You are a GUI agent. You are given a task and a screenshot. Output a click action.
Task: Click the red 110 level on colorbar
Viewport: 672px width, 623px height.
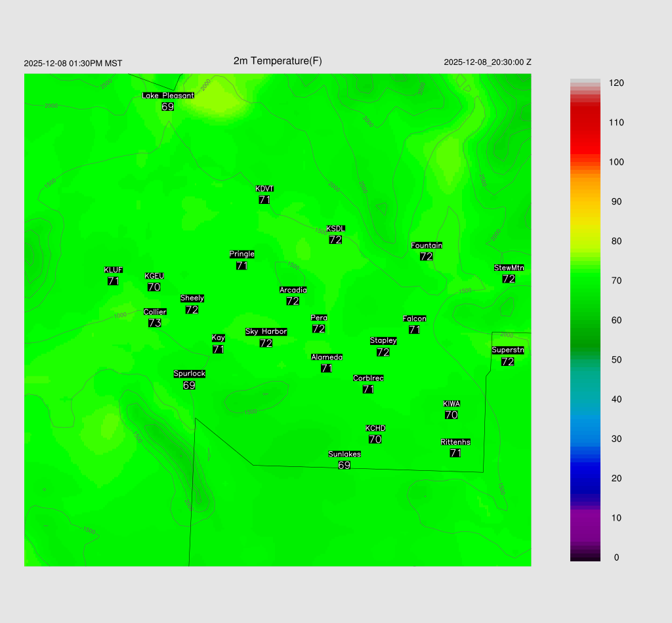pyautogui.click(x=585, y=123)
